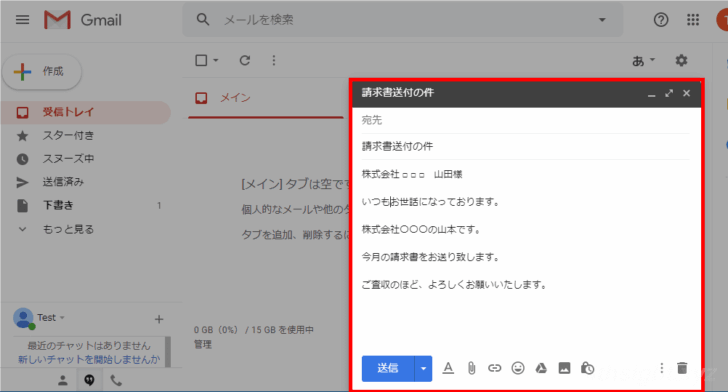Click the 作成 compose button
Image resolution: width=728 pixels, height=392 pixels.
tap(42, 72)
